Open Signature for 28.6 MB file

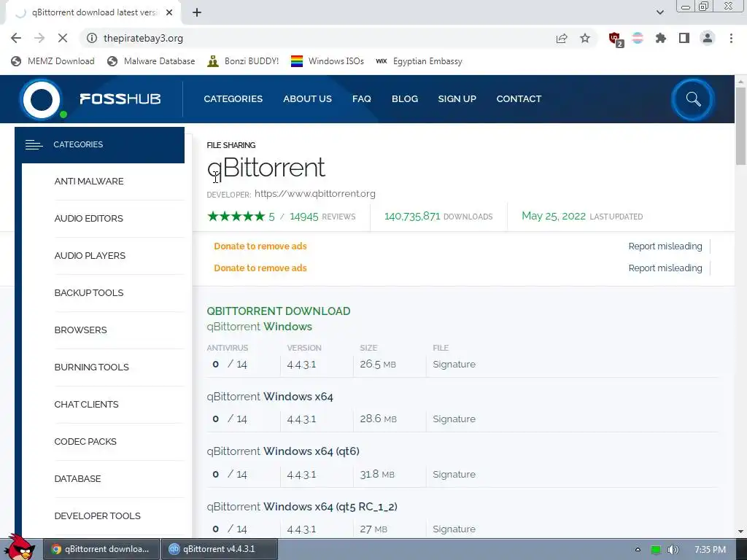454,419
